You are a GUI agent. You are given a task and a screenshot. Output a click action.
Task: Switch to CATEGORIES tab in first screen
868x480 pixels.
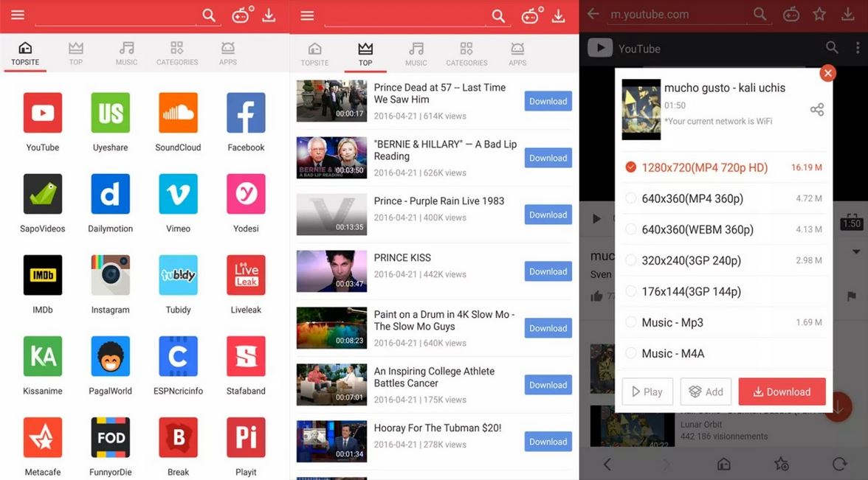177,54
